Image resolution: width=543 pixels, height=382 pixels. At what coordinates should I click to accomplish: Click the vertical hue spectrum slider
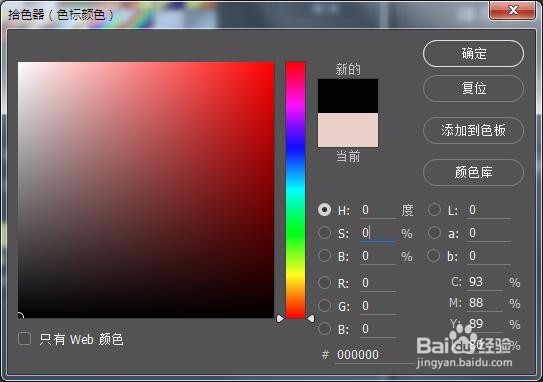(295, 190)
